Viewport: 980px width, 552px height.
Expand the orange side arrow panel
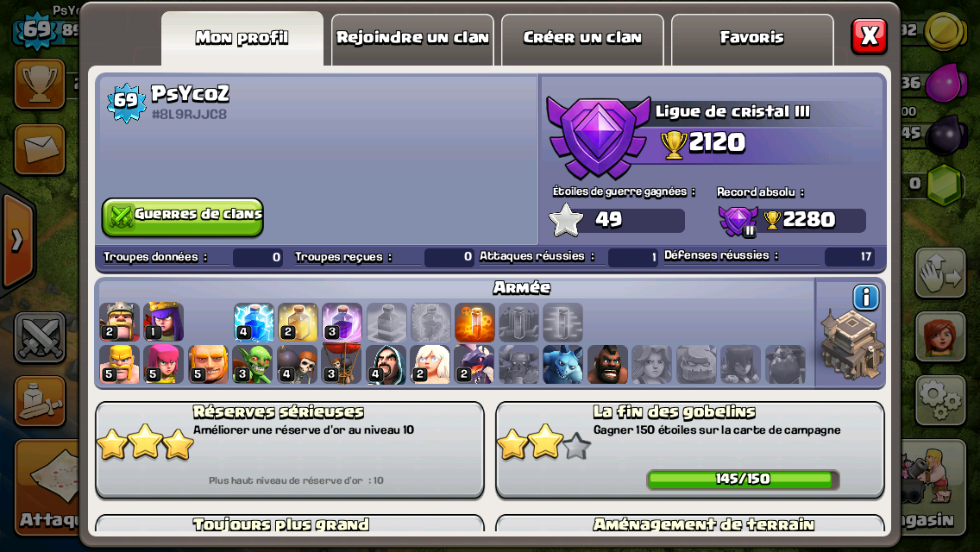pos(17,240)
